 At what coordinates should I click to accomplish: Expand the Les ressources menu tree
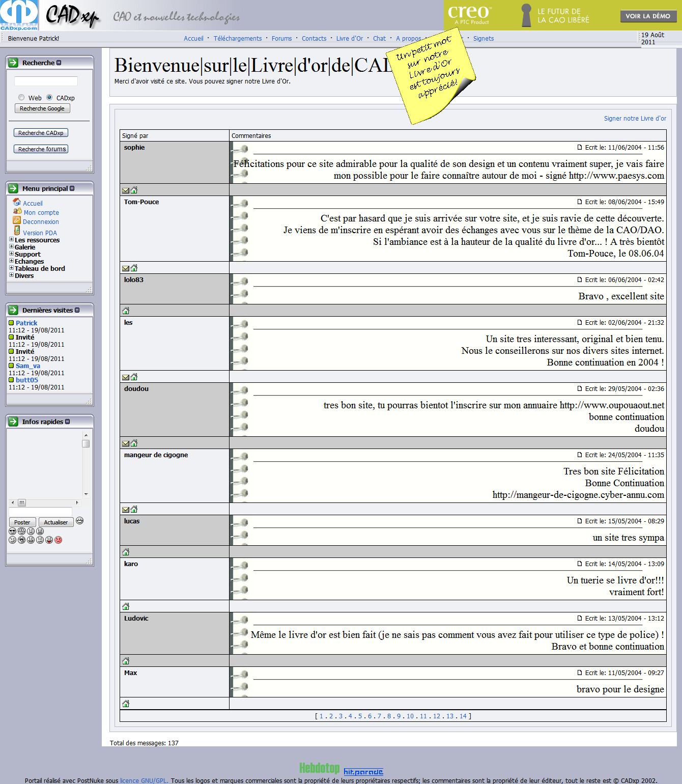(x=11, y=240)
